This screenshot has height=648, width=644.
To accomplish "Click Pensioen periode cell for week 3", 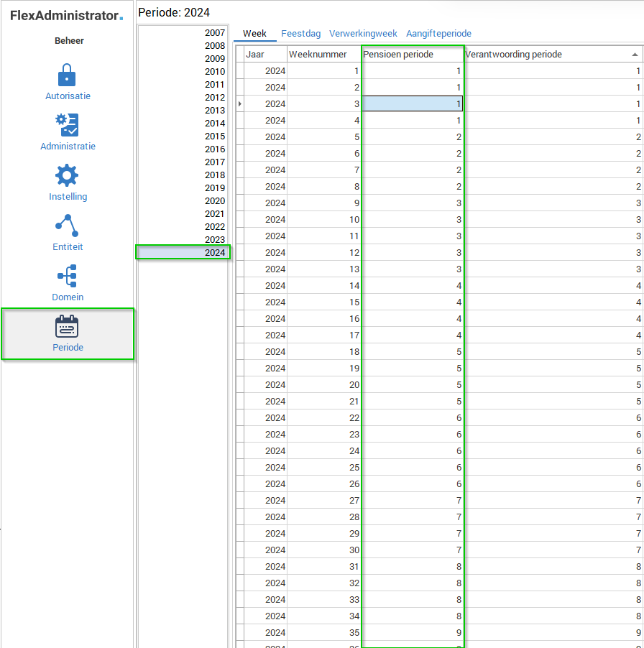I will coord(412,104).
